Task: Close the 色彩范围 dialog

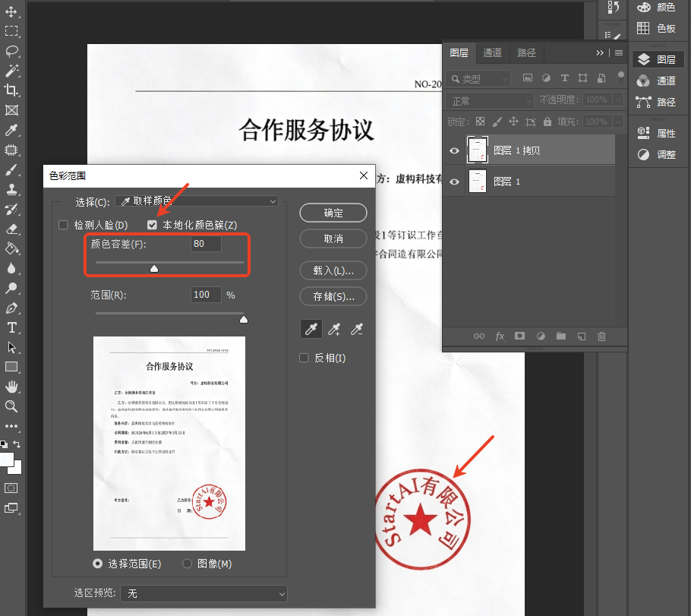Action: click(364, 175)
